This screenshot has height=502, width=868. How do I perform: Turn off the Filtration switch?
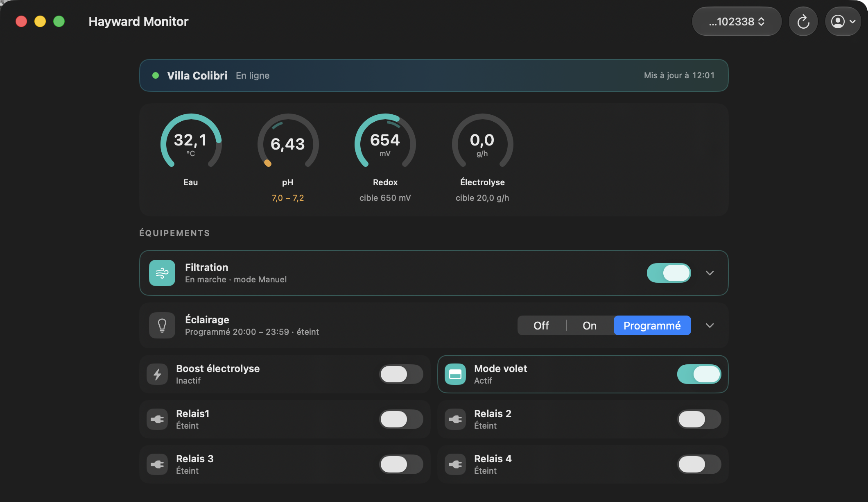[669, 273]
